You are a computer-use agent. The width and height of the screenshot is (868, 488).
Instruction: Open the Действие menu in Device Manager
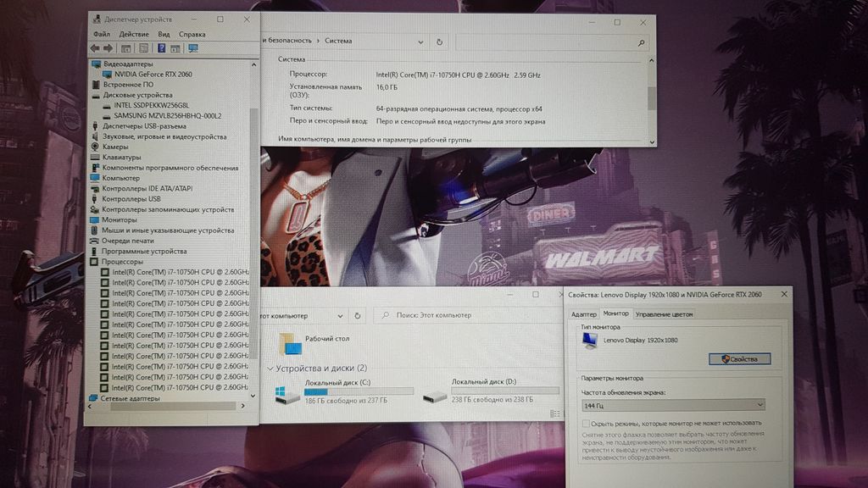coord(134,34)
